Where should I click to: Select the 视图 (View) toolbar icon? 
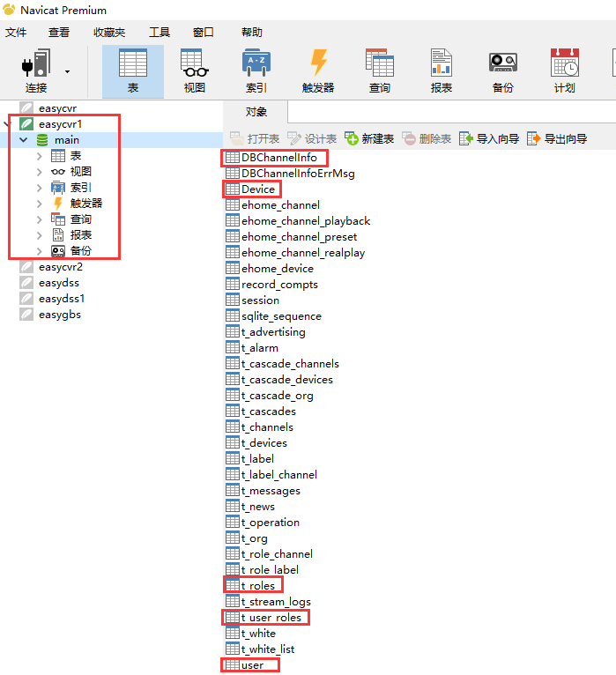[x=194, y=71]
